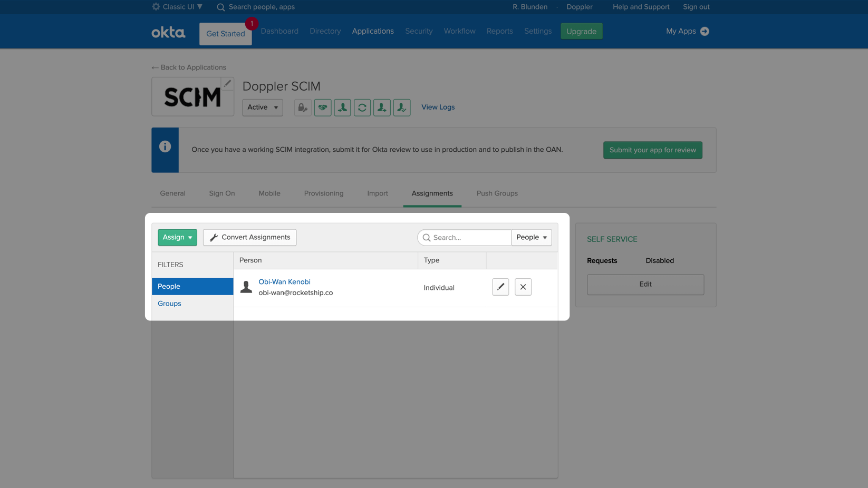Switch to the Sign On tab
The width and height of the screenshot is (868, 488).
click(222, 193)
